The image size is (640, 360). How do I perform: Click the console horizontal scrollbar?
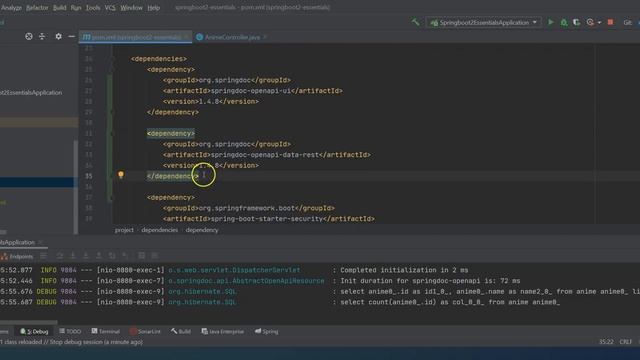29,322
